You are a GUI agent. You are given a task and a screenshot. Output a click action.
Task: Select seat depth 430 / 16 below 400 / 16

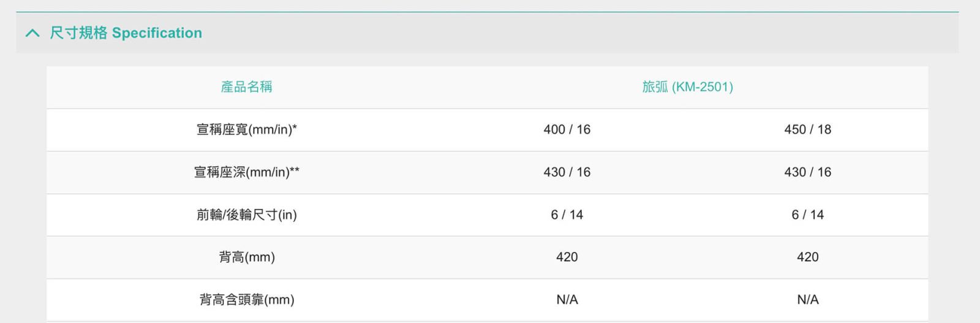[x=567, y=172]
